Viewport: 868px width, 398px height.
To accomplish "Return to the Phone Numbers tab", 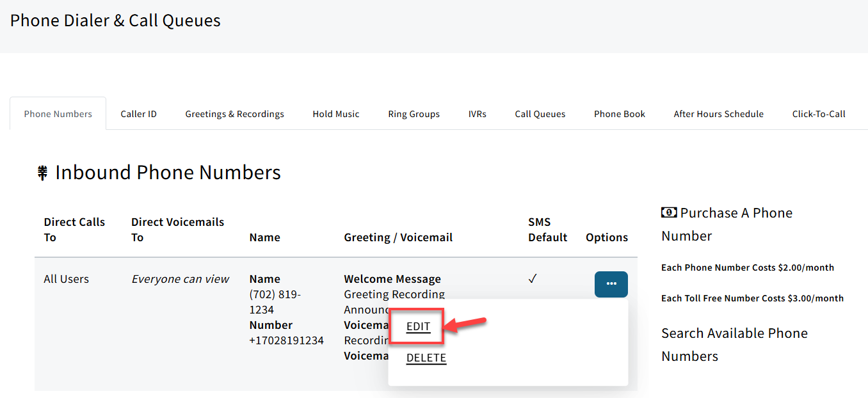I will 58,113.
